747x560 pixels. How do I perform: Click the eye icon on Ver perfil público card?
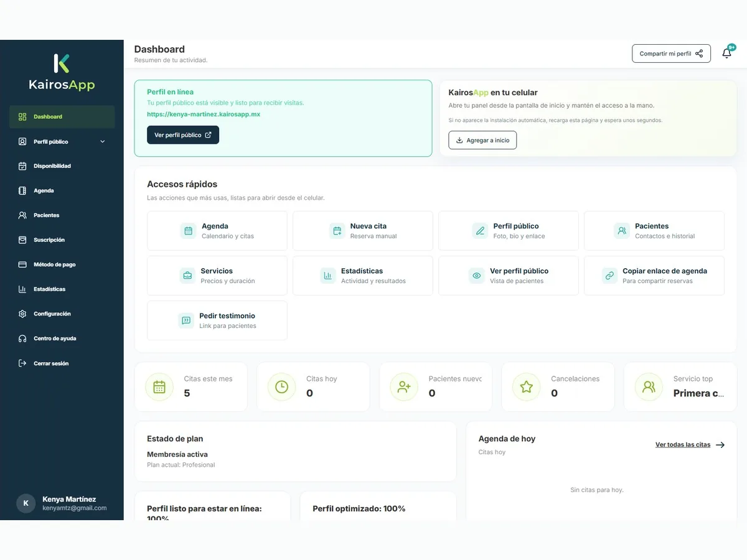pyautogui.click(x=476, y=276)
